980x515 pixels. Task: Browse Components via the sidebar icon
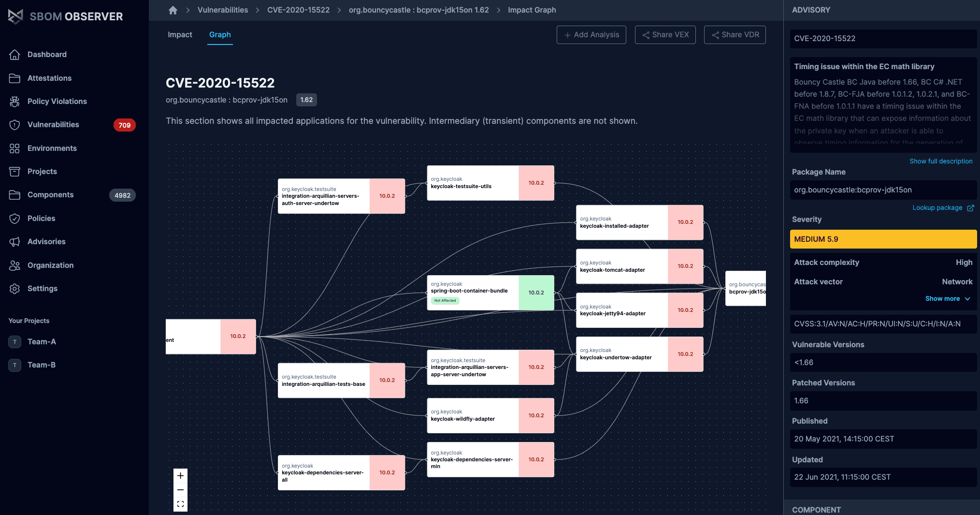click(14, 194)
